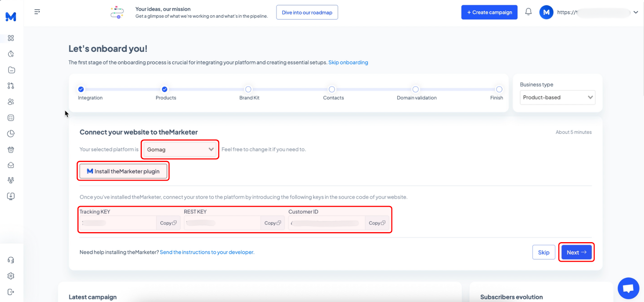The width and height of the screenshot is (644, 302).
Task: Open the chat support bubble
Action: click(628, 288)
